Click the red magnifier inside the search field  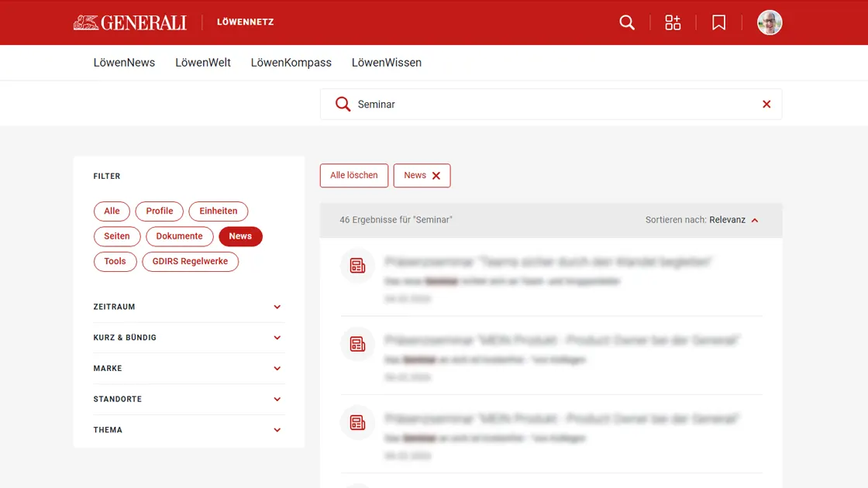342,103
